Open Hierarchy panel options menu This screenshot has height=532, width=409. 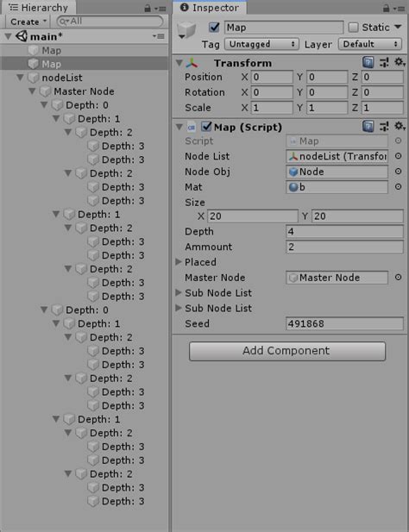tap(160, 9)
